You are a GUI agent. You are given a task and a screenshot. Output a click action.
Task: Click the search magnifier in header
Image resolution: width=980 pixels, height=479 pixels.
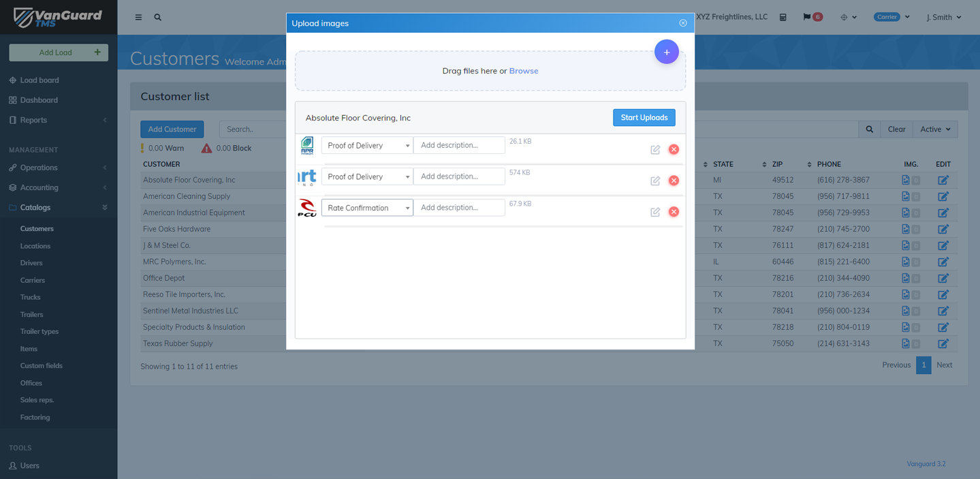click(x=158, y=18)
